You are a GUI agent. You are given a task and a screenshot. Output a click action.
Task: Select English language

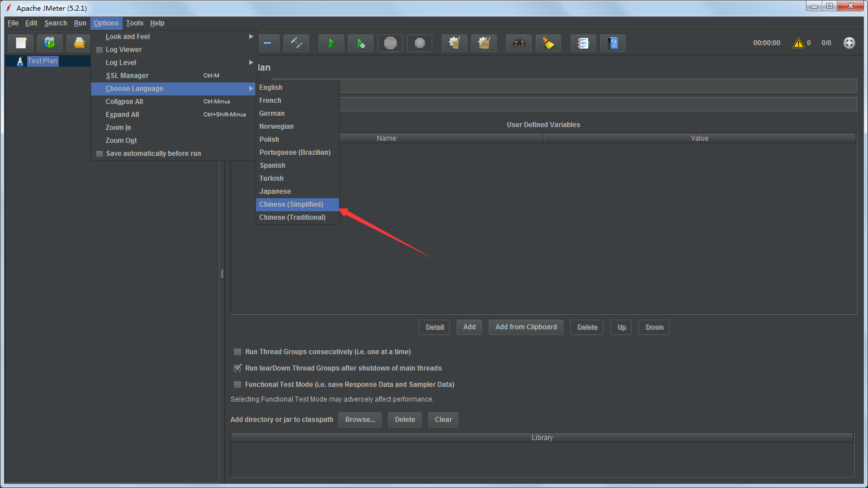coord(297,88)
